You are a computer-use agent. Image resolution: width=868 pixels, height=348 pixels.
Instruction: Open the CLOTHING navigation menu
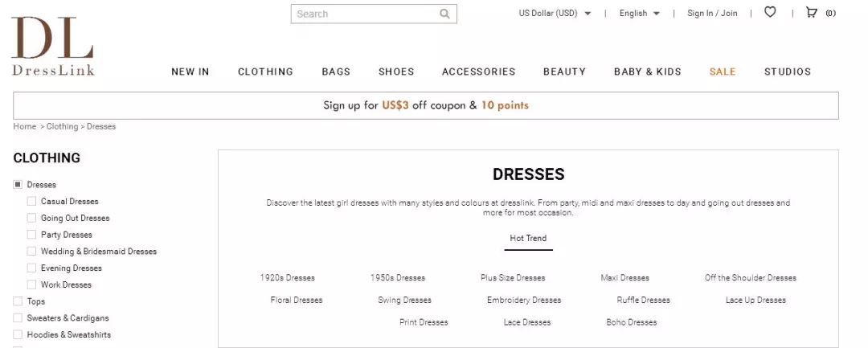pos(265,72)
